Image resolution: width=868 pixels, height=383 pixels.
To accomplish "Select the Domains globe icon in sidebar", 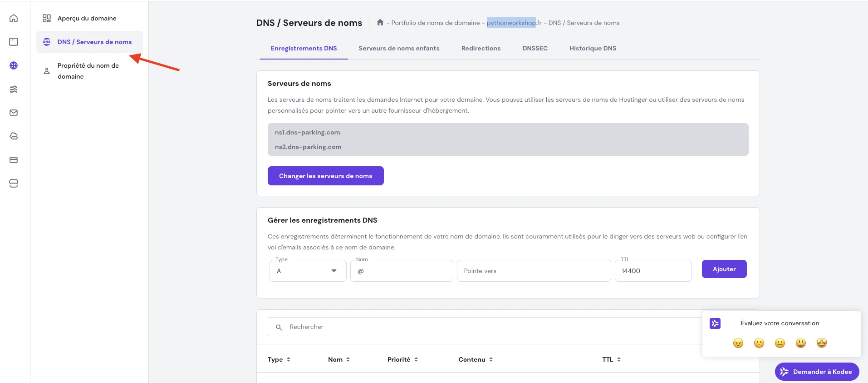I will tap(14, 65).
